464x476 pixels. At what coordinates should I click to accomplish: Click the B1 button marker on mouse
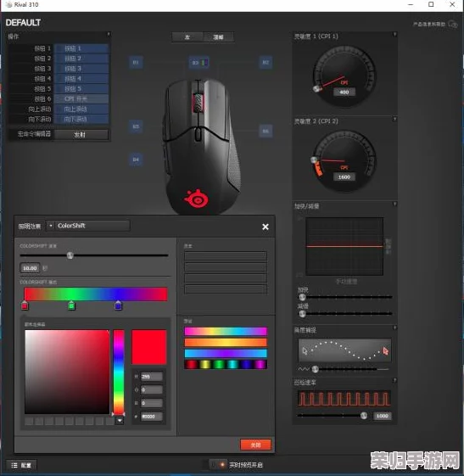pos(136,63)
